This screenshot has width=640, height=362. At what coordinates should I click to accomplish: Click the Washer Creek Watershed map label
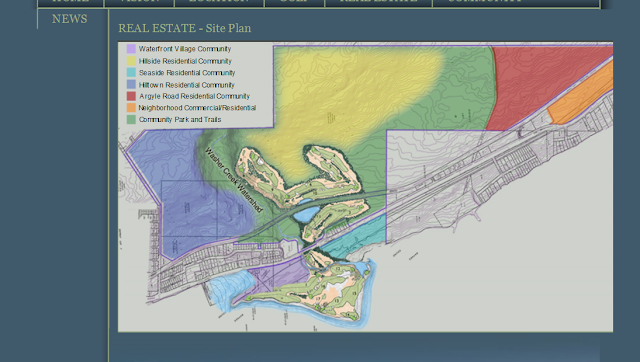(x=233, y=180)
